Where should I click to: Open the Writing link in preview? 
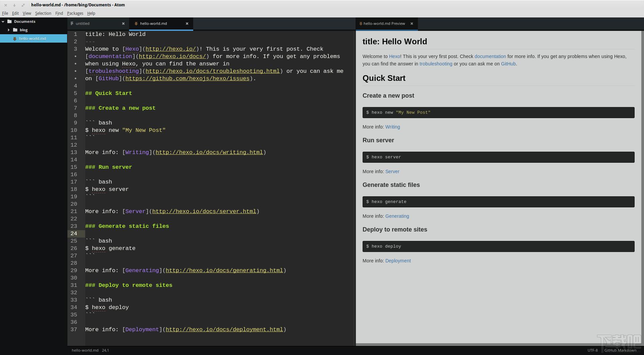pos(392,127)
